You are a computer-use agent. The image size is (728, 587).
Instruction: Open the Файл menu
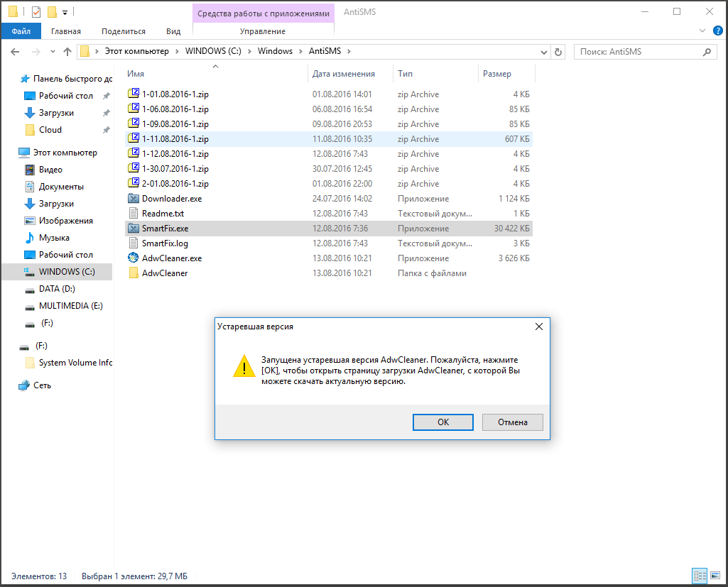tap(21, 31)
